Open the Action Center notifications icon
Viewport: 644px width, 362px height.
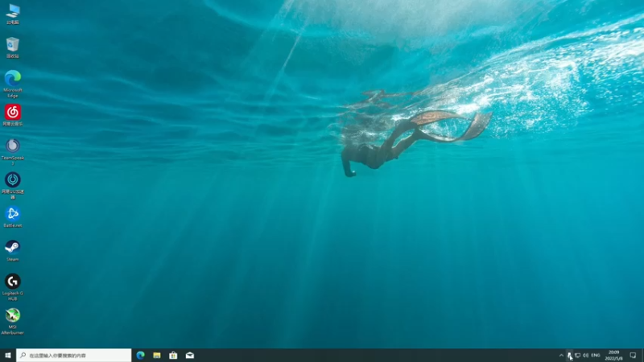633,356
